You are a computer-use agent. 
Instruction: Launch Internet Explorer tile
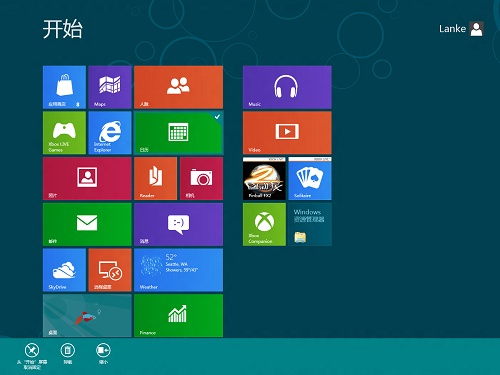coord(110,133)
